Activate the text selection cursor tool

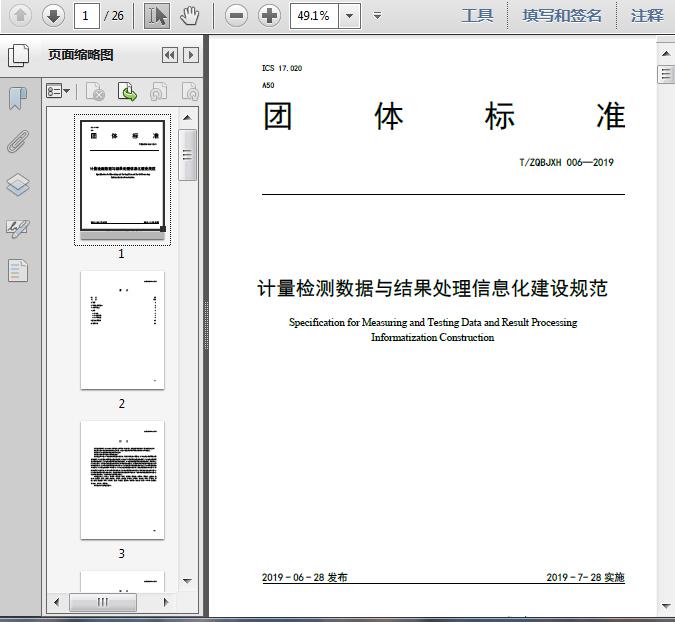157,15
